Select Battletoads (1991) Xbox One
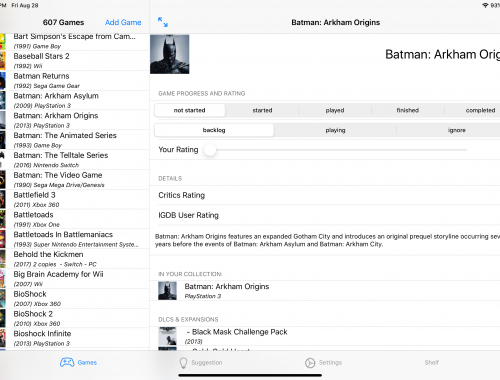 (x=74, y=219)
